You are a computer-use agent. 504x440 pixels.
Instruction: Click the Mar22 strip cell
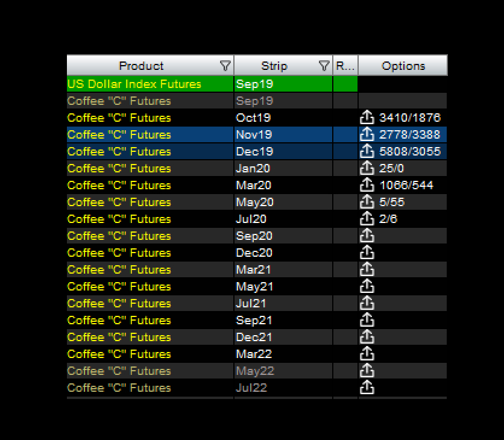point(283,354)
